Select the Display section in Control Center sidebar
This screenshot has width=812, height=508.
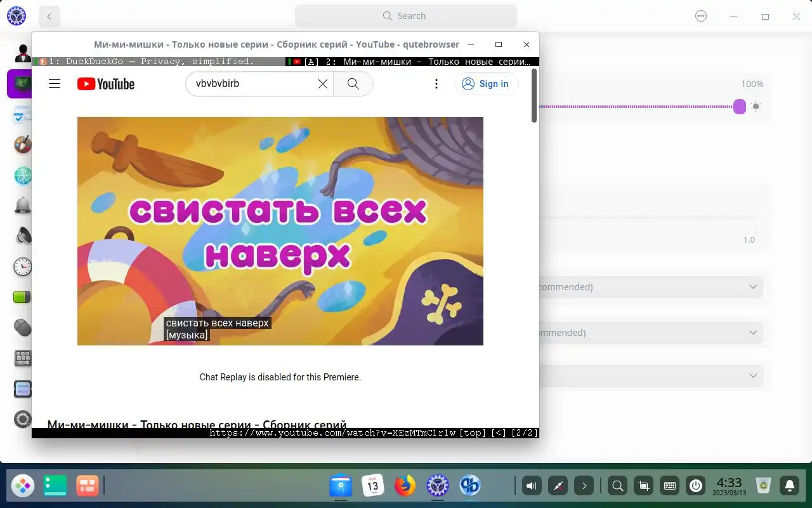[x=19, y=84]
